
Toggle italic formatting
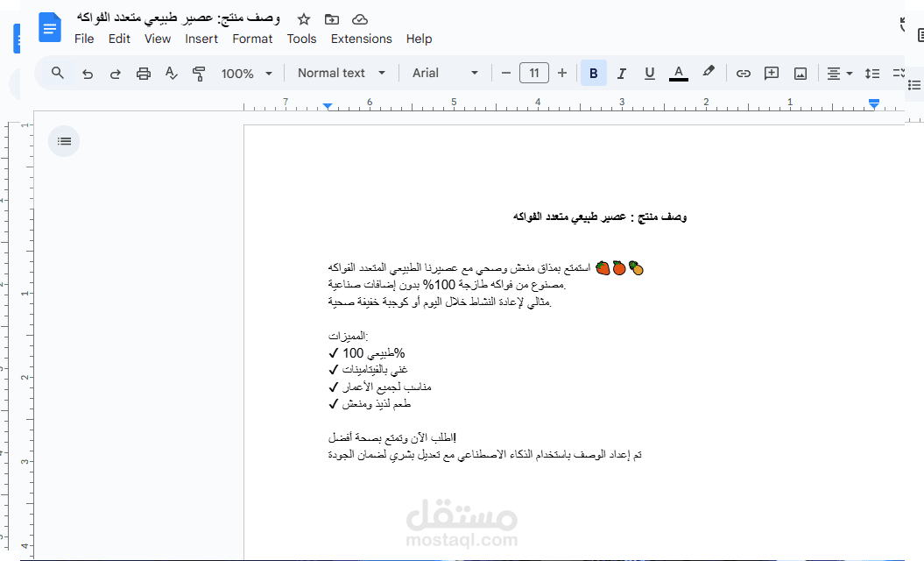(x=621, y=73)
